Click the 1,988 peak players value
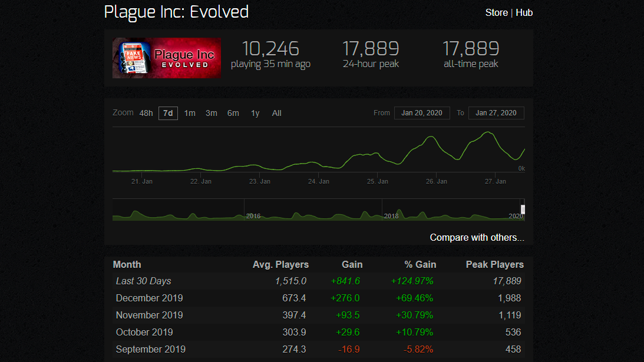The width and height of the screenshot is (644, 362). tap(509, 298)
